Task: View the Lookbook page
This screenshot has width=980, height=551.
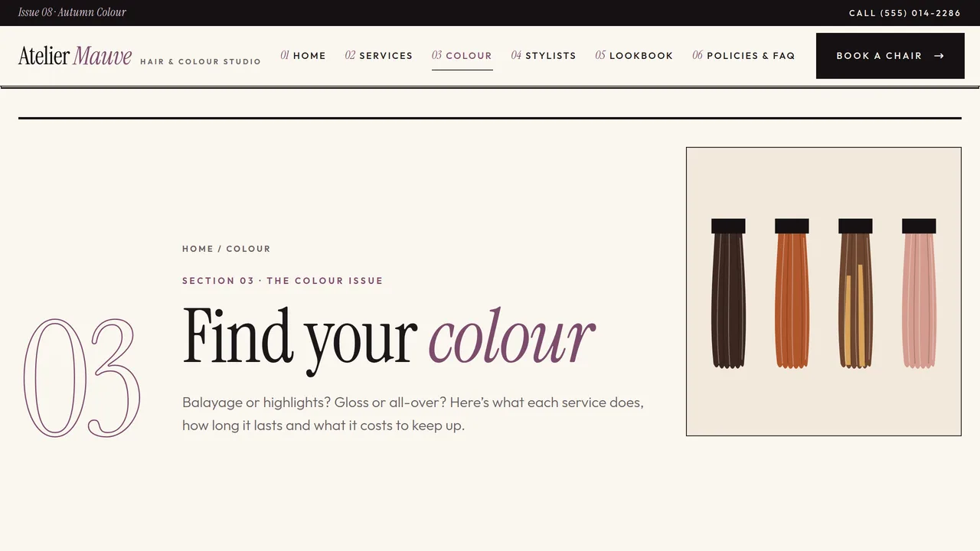Action: (x=634, y=56)
